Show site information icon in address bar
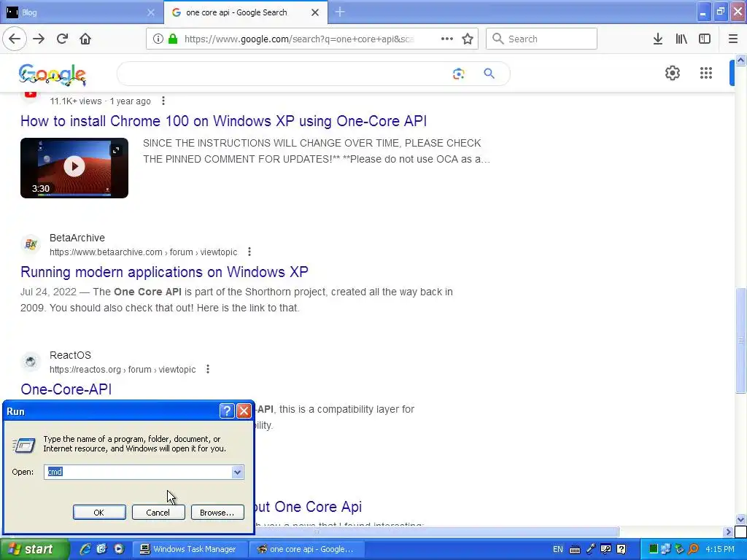 point(158,39)
